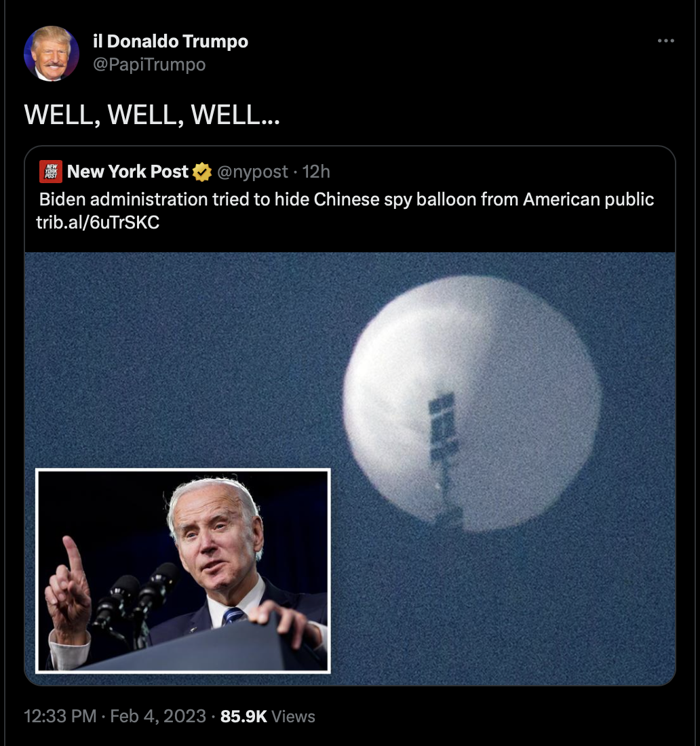Image resolution: width=700 pixels, height=746 pixels.
Task: Open the 85.9K Views count
Action: point(267,716)
